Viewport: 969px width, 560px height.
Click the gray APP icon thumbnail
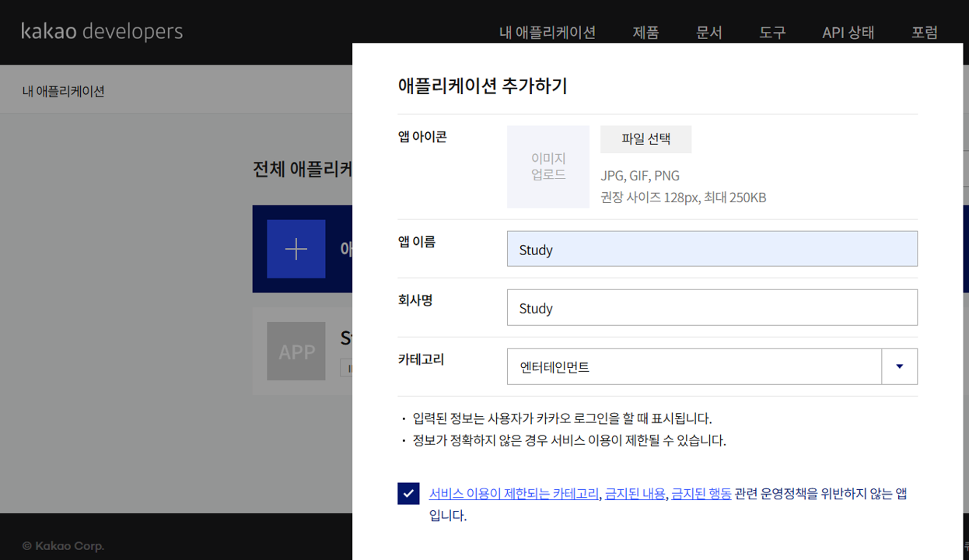[296, 352]
